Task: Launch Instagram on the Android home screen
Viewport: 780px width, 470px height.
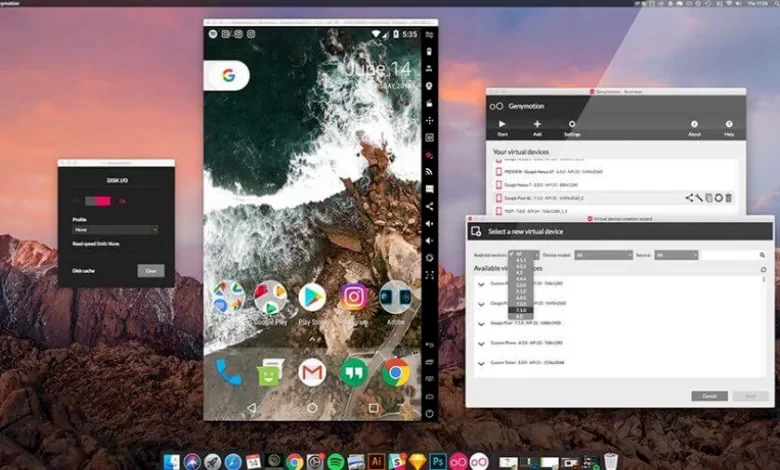Action: pyautogui.click(x=353, y=297)
